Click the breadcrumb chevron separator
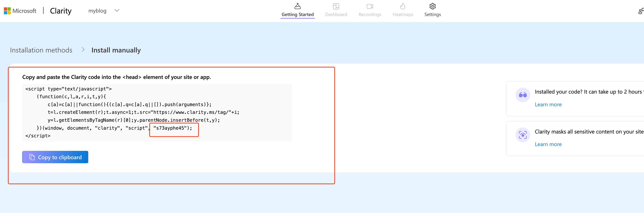 tap(83, 50)
